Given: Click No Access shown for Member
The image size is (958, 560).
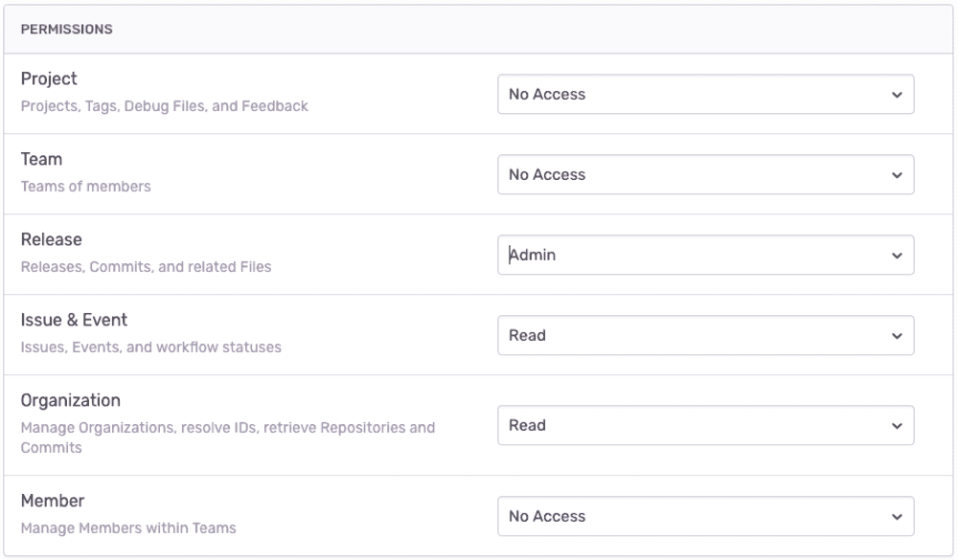Looking at the screenshot, I should [547, 516].
